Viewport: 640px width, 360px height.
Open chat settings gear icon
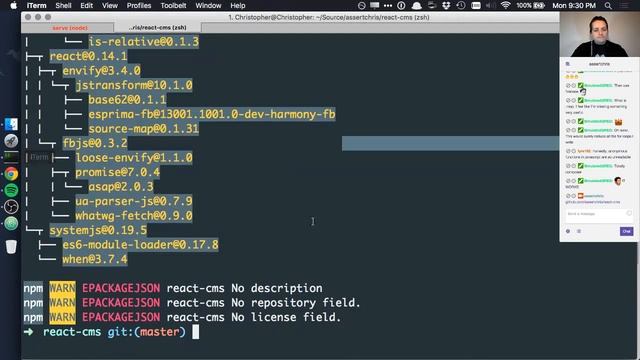click(x=568, y=231)
